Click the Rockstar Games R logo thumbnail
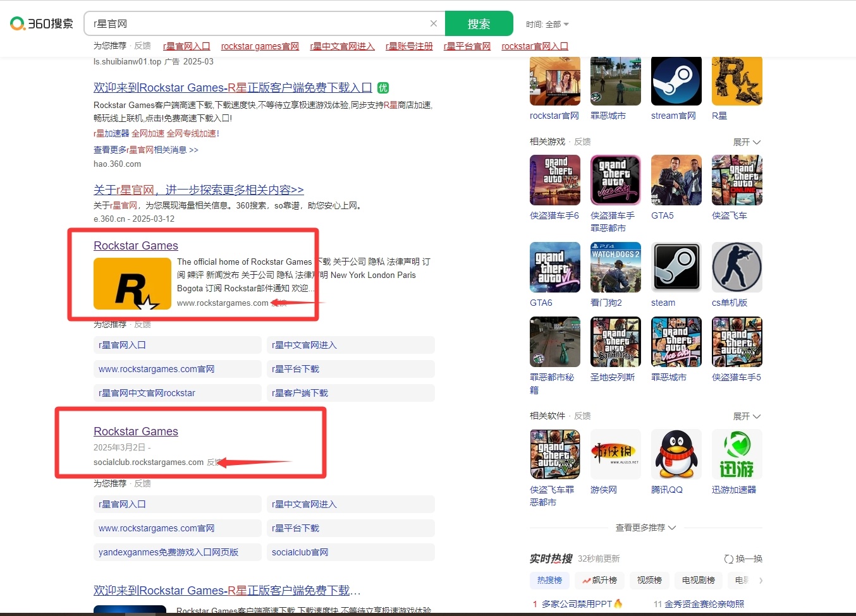 pyautogui.click(x=132, y=284)
